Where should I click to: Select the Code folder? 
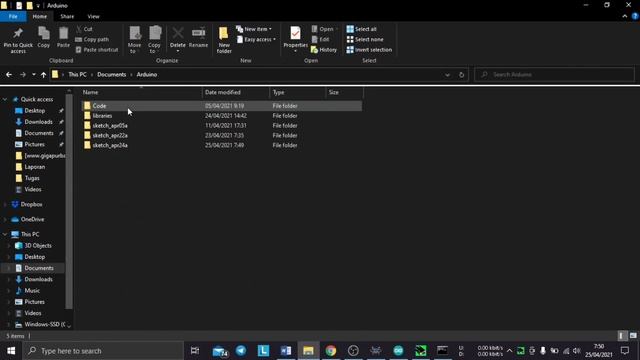click(x=222, y=106)
